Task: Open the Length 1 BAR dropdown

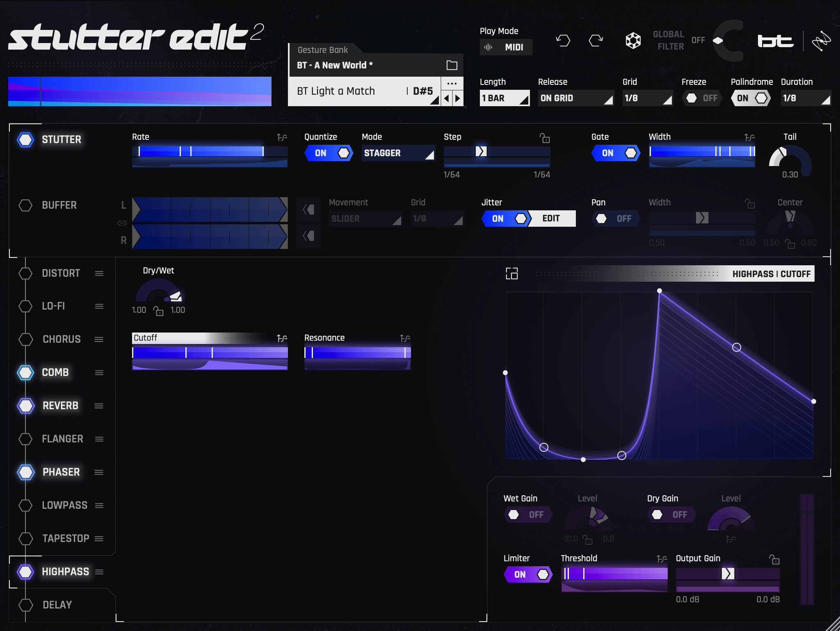Action: click(x=504, y=98)
